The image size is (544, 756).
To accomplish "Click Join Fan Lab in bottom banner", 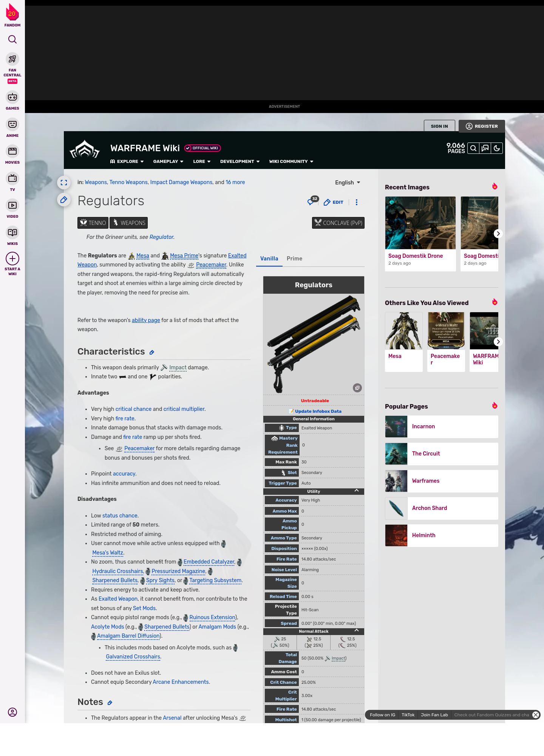I will 434,715.
